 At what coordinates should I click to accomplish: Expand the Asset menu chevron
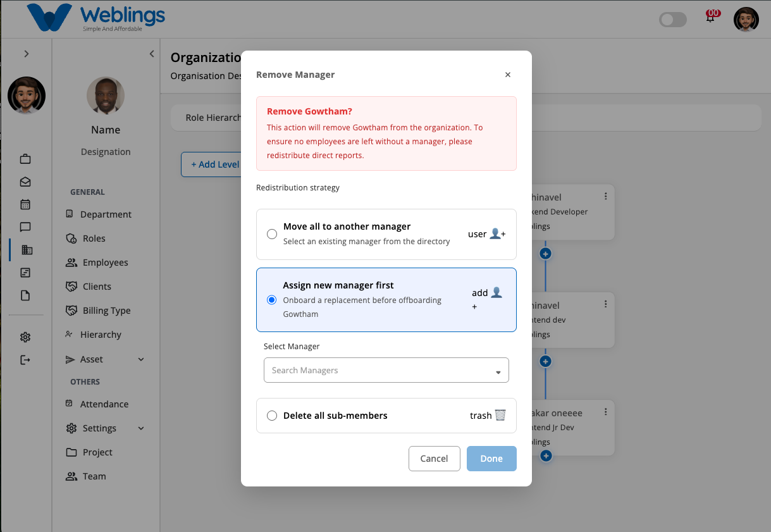pyautogui.click(x=141, y=359)
